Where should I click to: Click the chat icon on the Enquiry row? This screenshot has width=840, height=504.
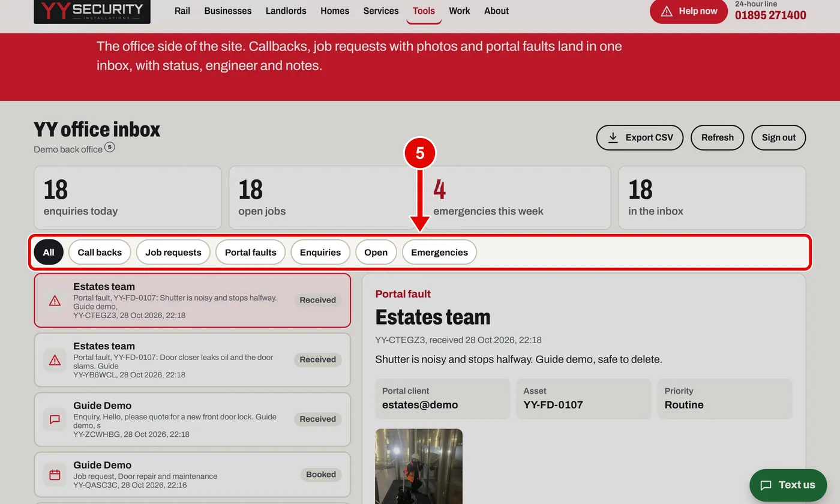pos(55,419)
